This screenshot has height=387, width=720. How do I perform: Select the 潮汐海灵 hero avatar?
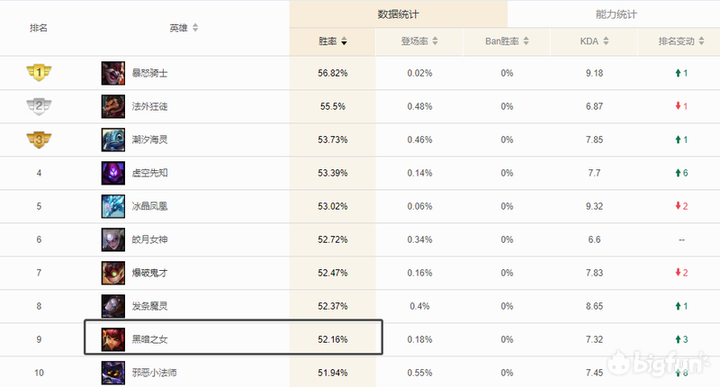(x=113, y=140)
